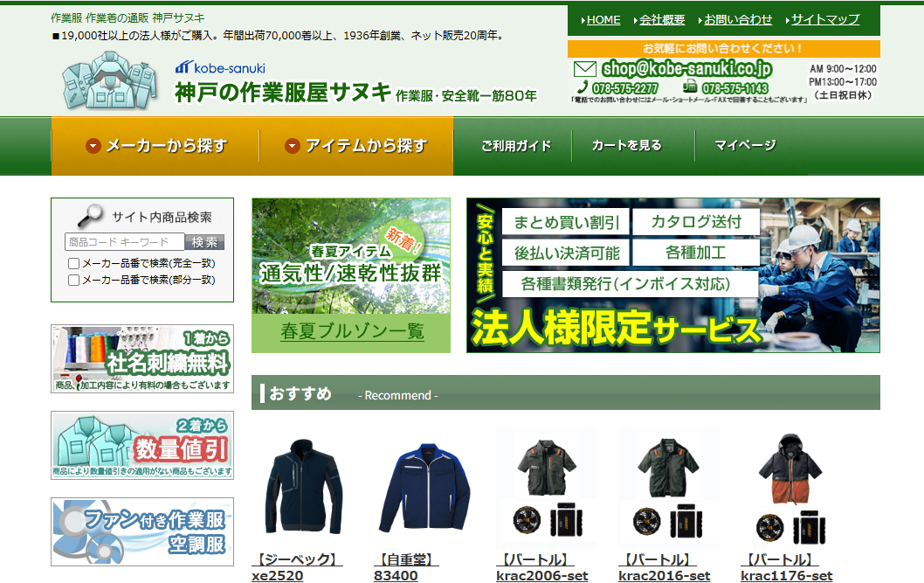Click the 【バートル】 krac1176-set product link

pyautogui.click(x=787, y=567)
